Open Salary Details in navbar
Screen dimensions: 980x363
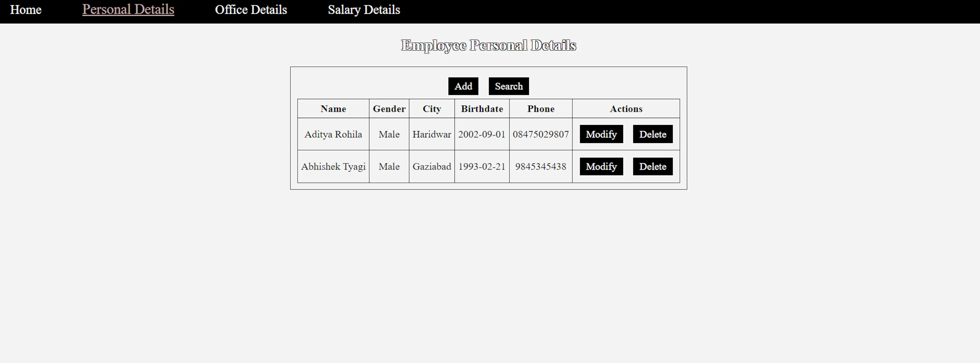coord(364,10)
